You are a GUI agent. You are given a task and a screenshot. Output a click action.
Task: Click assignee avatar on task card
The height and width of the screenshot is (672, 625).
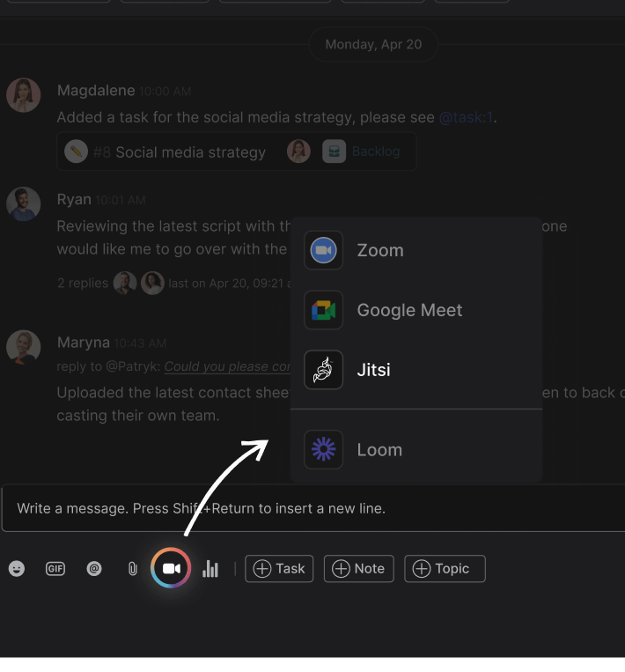tap(298, 151)
